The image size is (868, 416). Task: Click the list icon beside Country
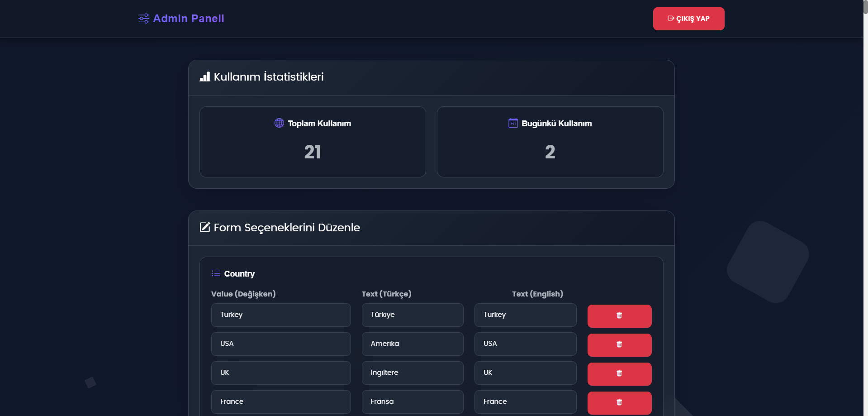[x=216, y=273]
